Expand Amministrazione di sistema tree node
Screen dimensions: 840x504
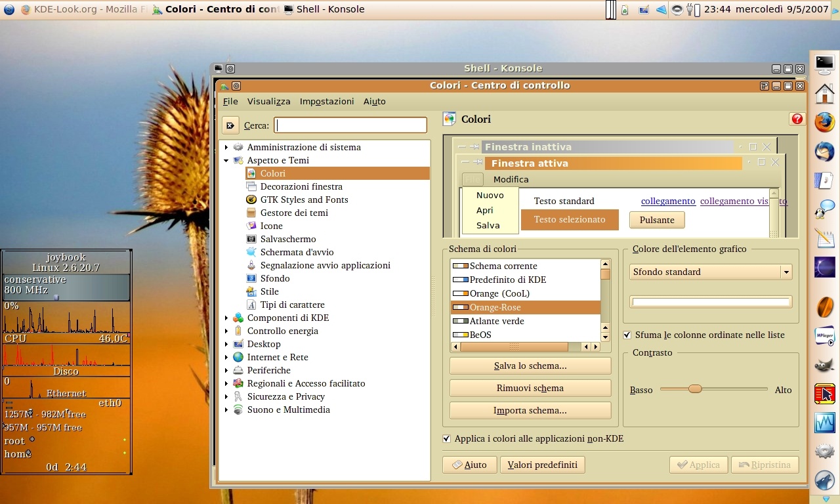tap(226, 147)
